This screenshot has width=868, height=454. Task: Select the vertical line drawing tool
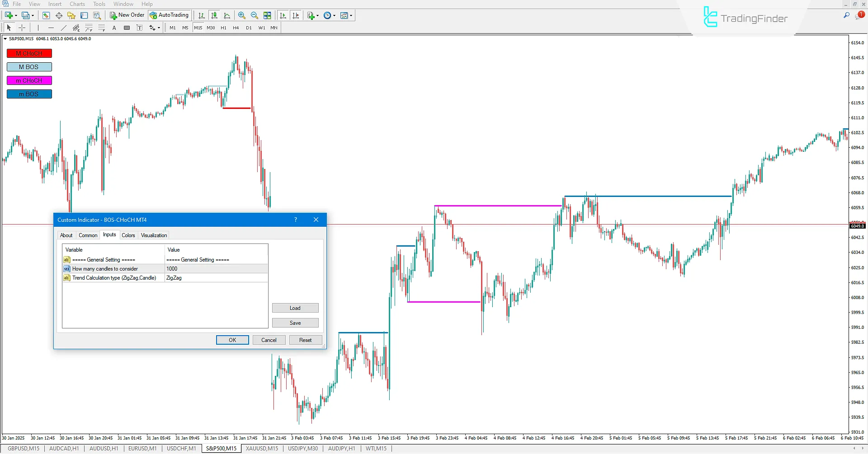(x=38, y=28)
